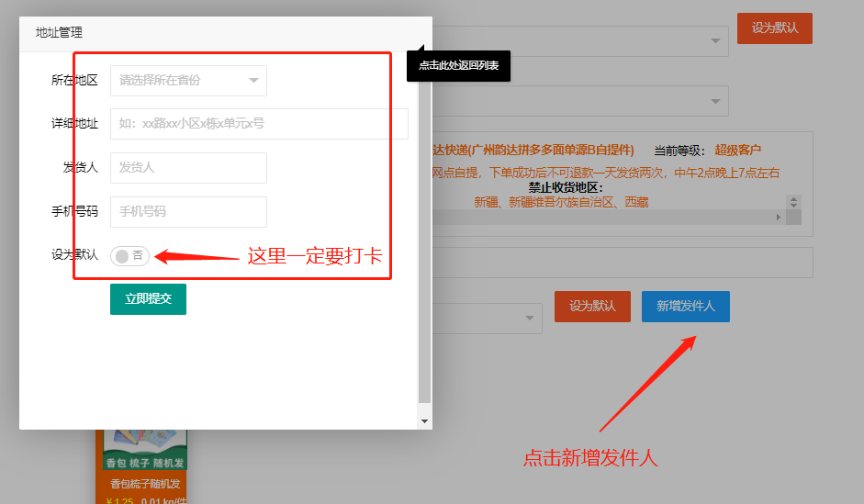Expand the second background dropdown arrow
This screenshot has height=504, width=864.
click(714, 101)
